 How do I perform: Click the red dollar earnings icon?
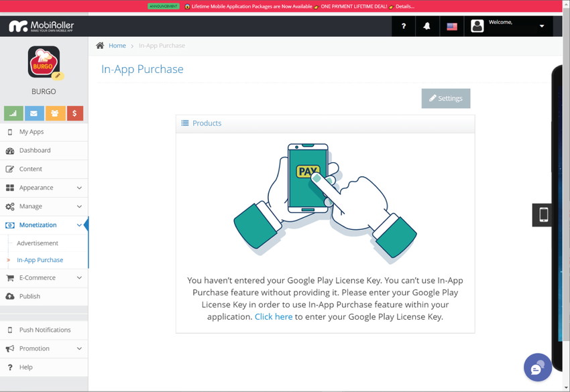(x=74, y=113)
